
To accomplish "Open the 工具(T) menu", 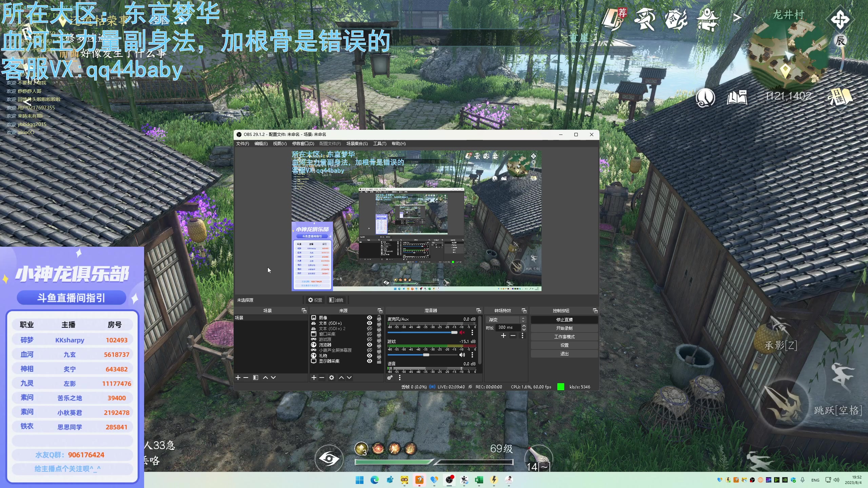I will (x=380, y=144).
